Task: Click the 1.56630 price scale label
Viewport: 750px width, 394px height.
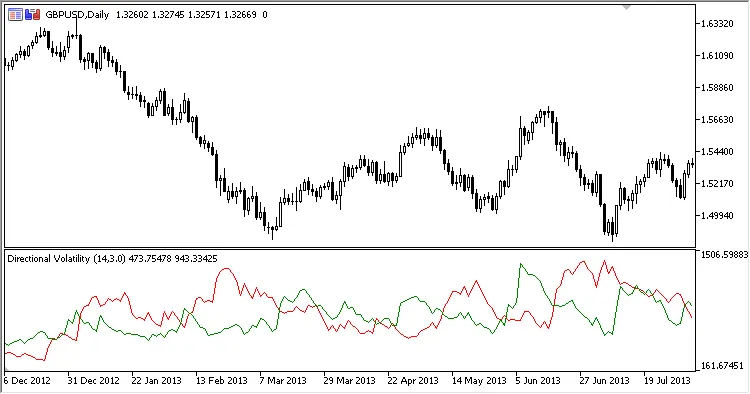Action: [x=717, y=120]
